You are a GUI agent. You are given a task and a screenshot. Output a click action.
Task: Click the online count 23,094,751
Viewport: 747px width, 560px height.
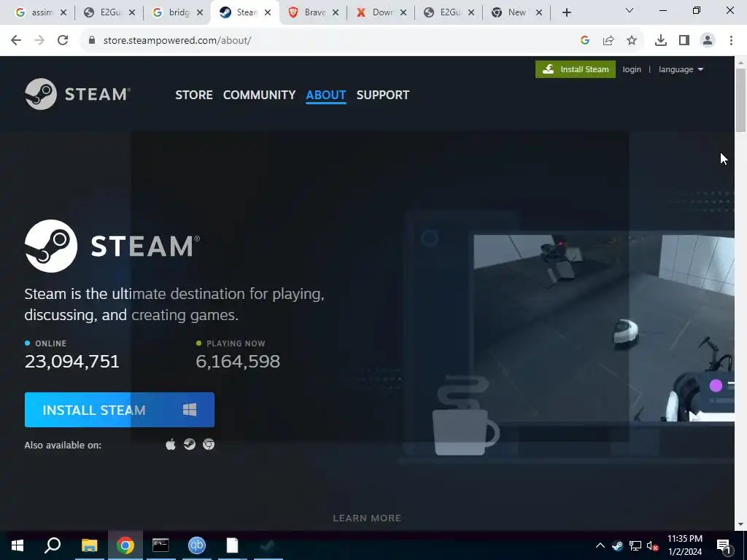(x=72, y=362)
